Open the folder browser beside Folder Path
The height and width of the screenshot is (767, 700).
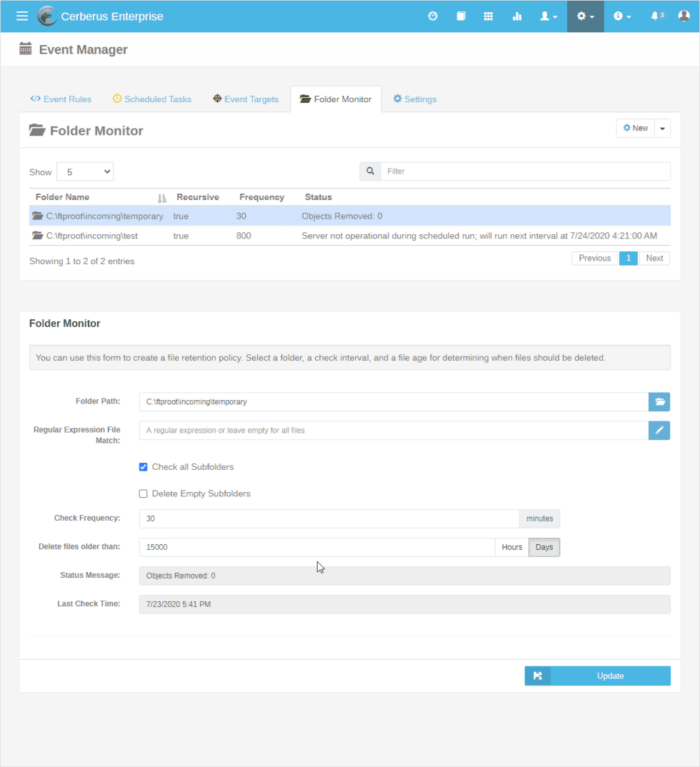[x=659, y=401]
